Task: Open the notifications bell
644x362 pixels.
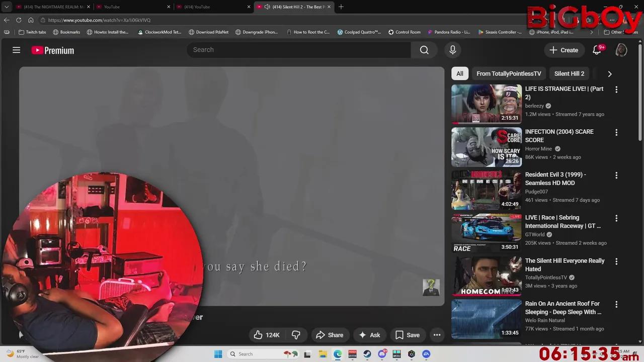Action: [597, 50]
